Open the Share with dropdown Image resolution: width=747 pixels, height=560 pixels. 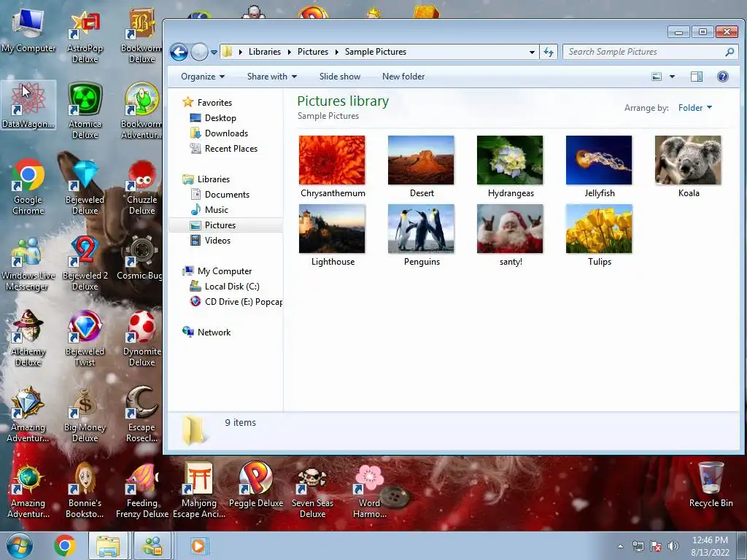click(272, 77)
